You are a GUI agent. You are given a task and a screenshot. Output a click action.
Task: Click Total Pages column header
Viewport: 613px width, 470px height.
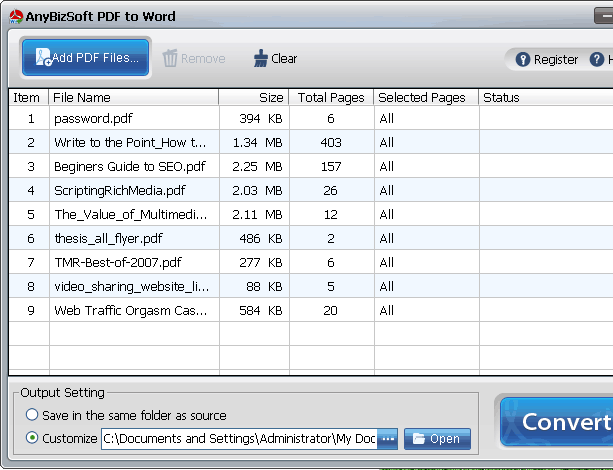pos(331,97)
